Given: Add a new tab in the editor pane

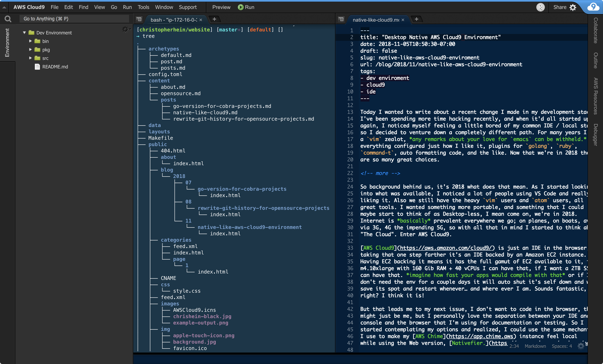Looking at the screenshot, I should (417, 19).
